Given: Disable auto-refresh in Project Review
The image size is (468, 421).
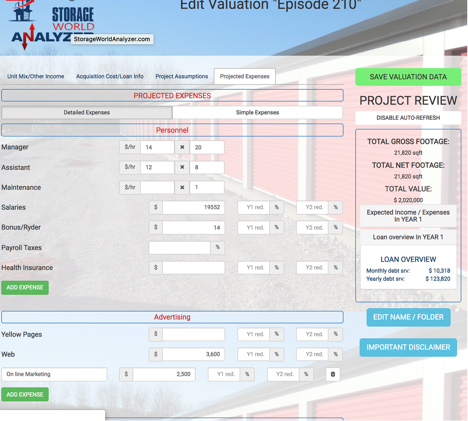Looking at the screenshot, I should click(408, 118).
